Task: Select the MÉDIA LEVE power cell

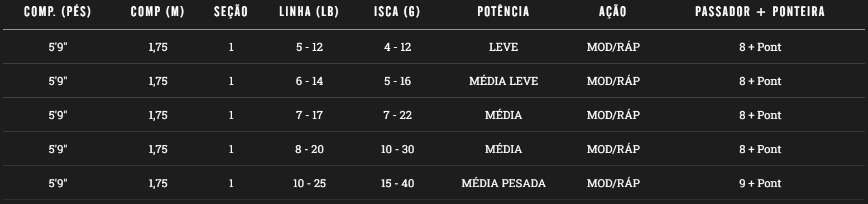Action: pyautogui.click(x=503, y=81)
